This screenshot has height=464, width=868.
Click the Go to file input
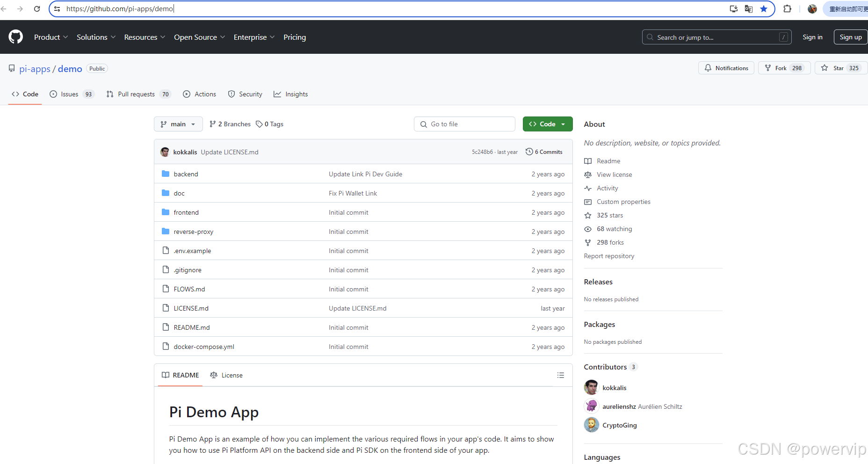click(464, 124)
